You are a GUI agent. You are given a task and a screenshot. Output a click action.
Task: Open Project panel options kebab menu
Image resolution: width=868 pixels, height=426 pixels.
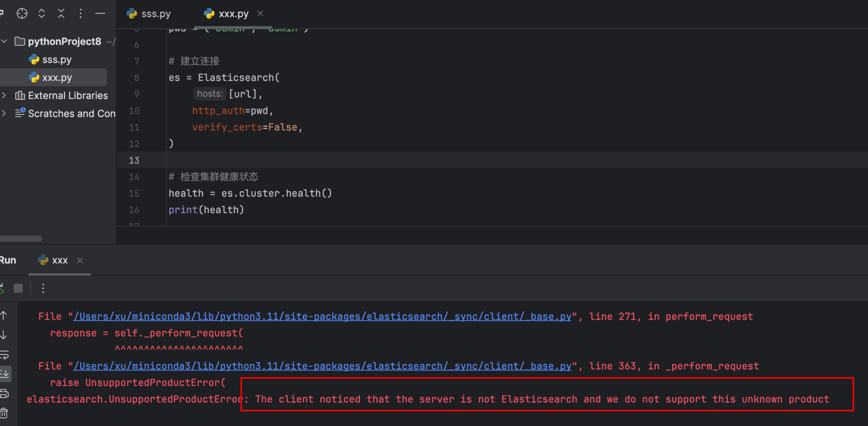tap(80, 13)
